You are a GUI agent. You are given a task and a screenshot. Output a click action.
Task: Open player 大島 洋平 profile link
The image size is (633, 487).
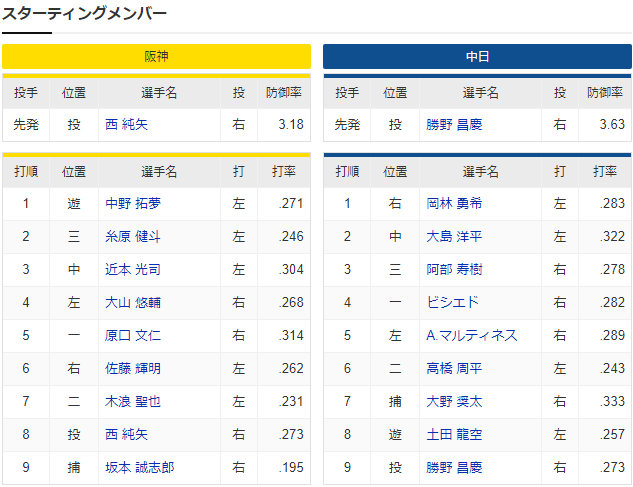click(x=454, y=236)
